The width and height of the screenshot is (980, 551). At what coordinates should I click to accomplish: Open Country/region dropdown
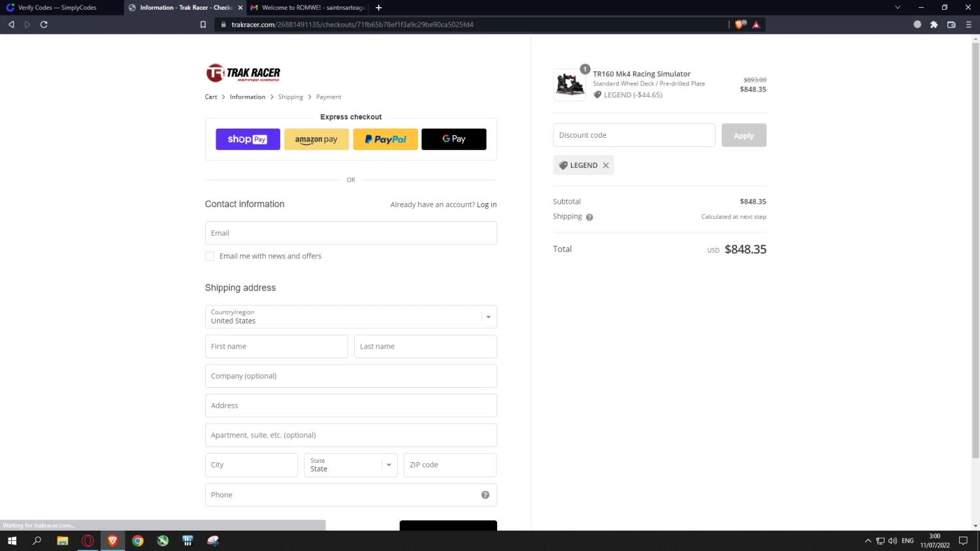(351, 317)
